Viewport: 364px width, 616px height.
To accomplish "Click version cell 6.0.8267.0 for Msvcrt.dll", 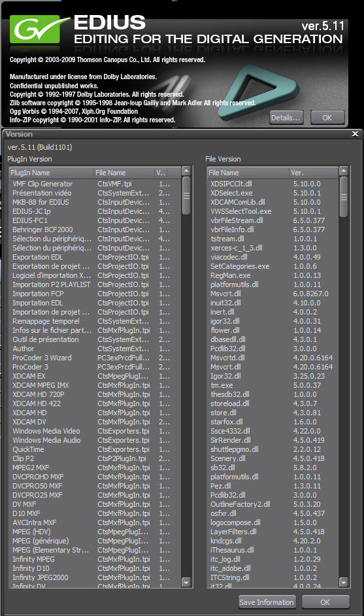I will [x=310, y=294].
